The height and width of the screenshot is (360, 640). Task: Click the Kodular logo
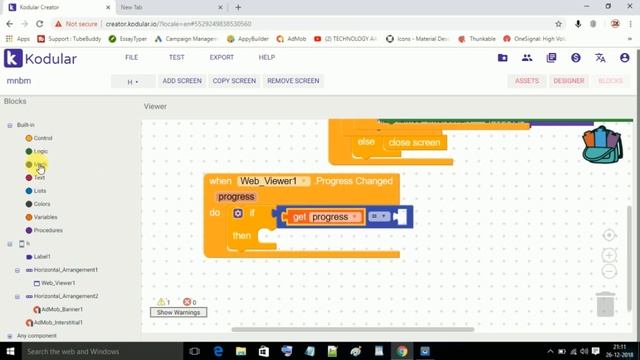point(40,58)
